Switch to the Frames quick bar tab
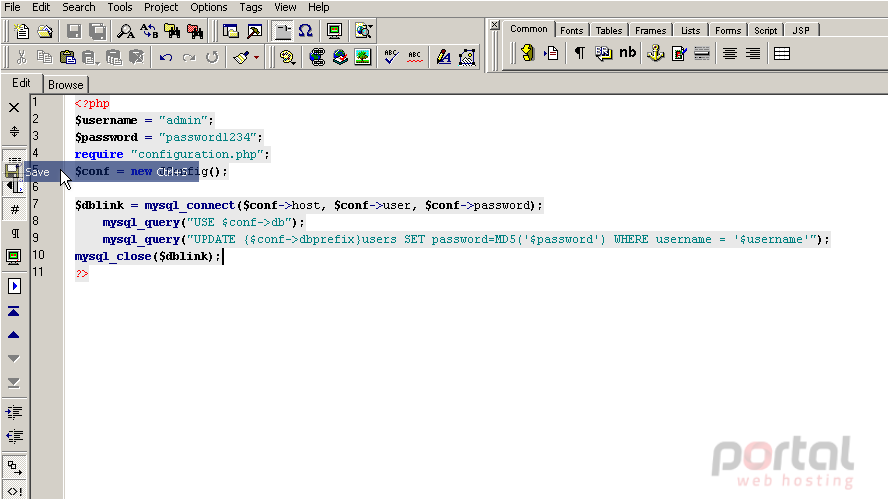Screen dimensions: 889x500 650,31
